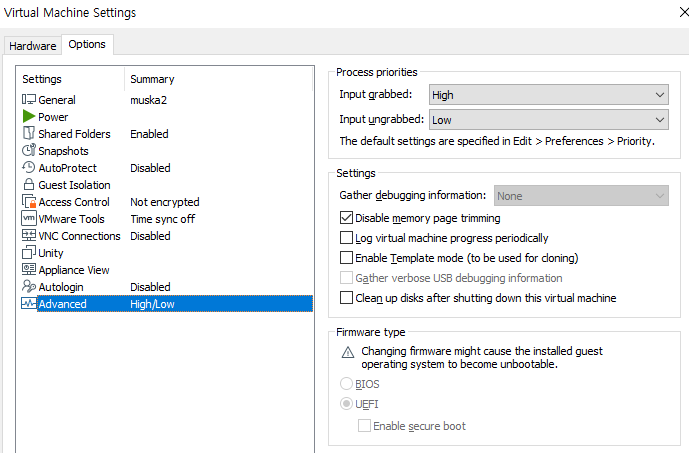
Task: Select Unity settings row
Action: pos(167,253)
